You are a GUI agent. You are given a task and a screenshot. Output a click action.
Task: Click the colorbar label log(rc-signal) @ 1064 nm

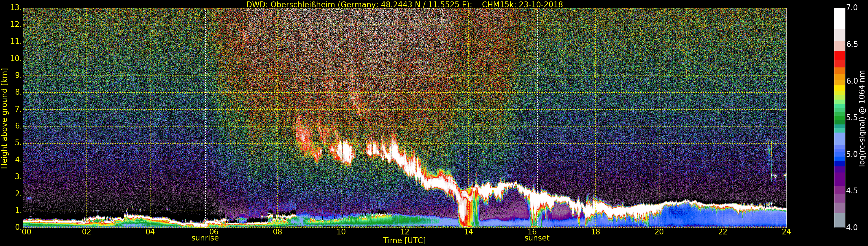(x=862, y=118)
